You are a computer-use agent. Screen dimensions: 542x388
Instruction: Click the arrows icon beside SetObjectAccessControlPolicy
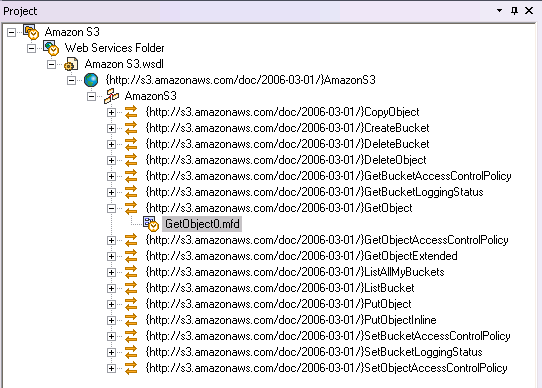tap(131, 368)
